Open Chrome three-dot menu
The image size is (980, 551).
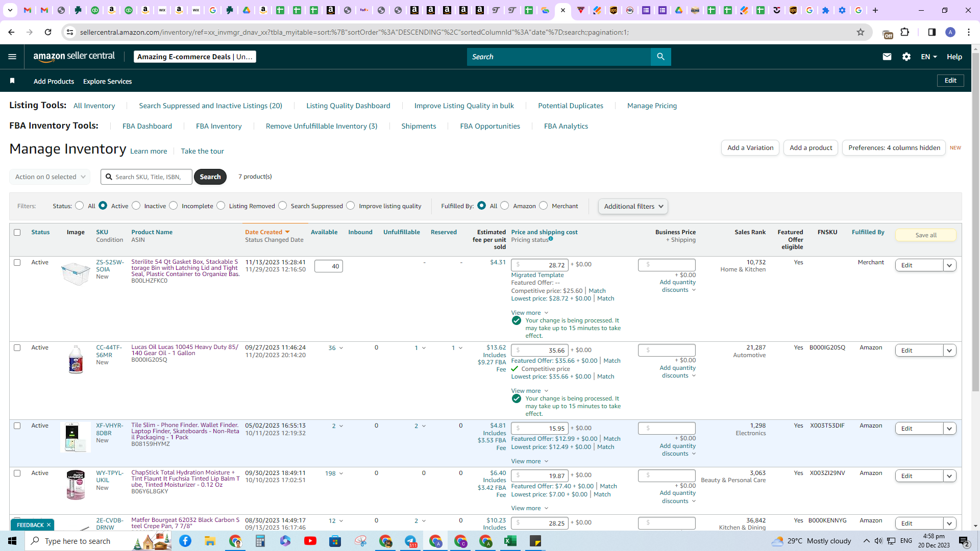pyautogui.click(x=969, y=32)
